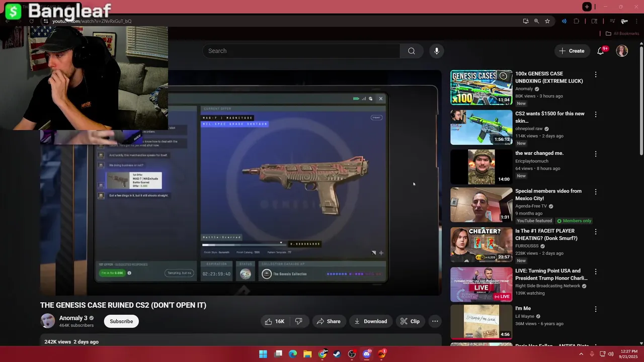The height and width of the screenshot is (362, 644).
Task: Open options for LIVE: Turning Point USA
Action: tap(596, 271)
